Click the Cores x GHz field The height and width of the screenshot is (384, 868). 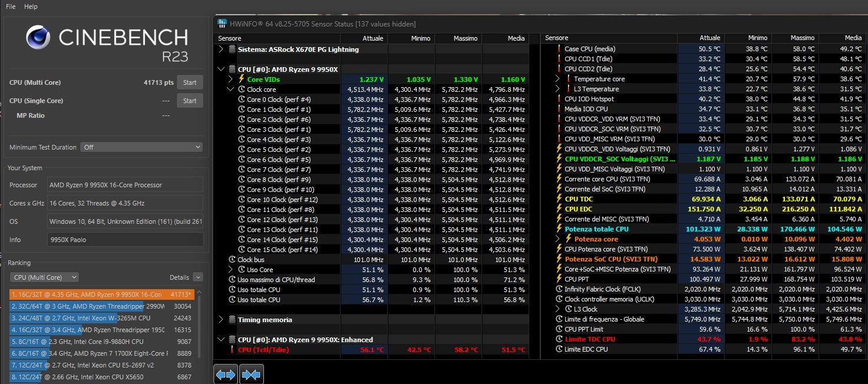point(126,203)
